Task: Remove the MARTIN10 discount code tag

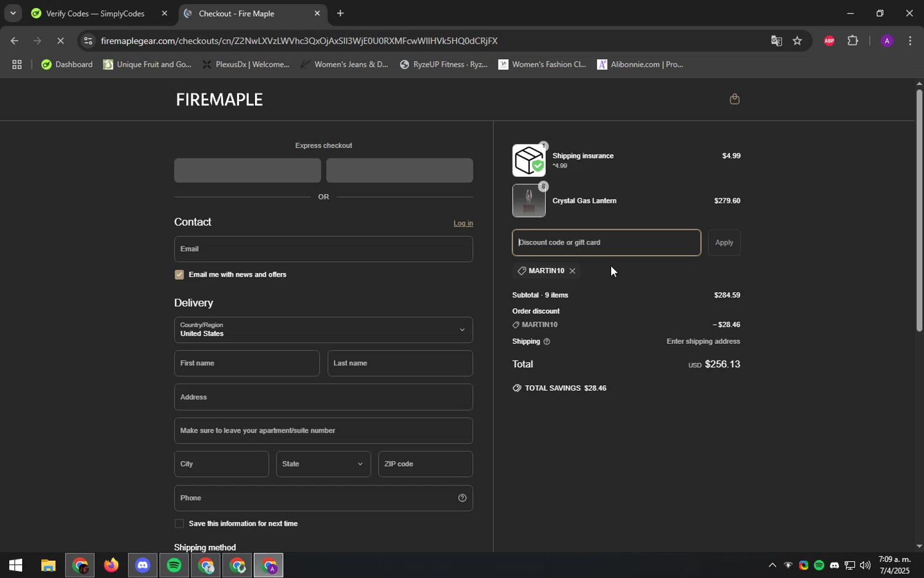Action: pos(572,271)
